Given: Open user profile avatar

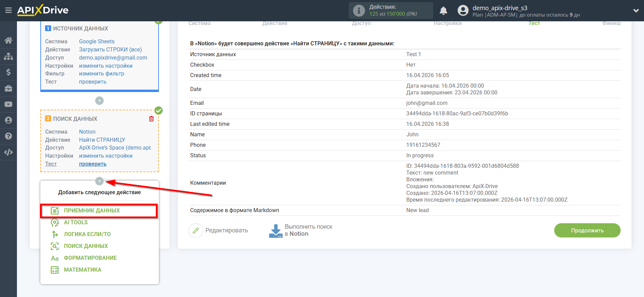Looking at the screenshot, I should [463, 10].
